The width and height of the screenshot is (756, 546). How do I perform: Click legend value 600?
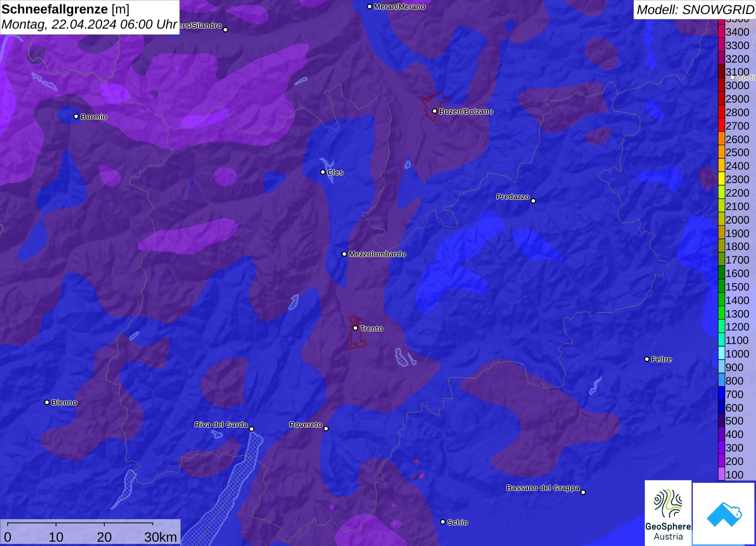734,408
